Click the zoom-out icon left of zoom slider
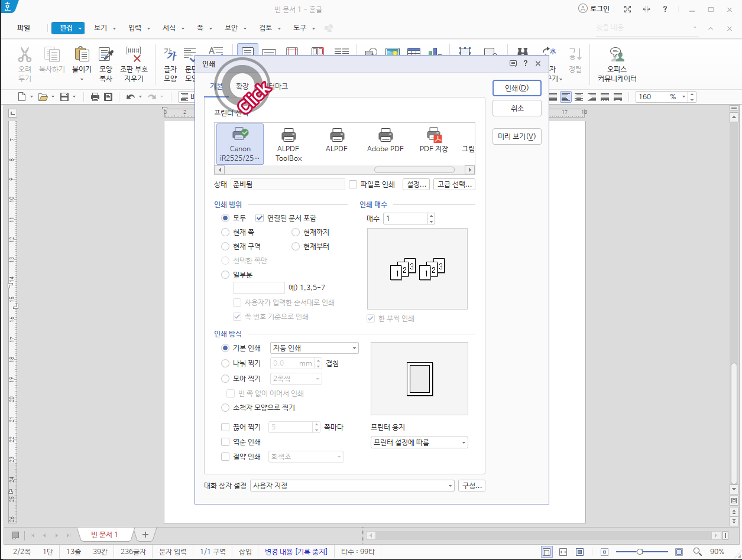Screen dimensions: 742x560 click(x=604, y=552)
